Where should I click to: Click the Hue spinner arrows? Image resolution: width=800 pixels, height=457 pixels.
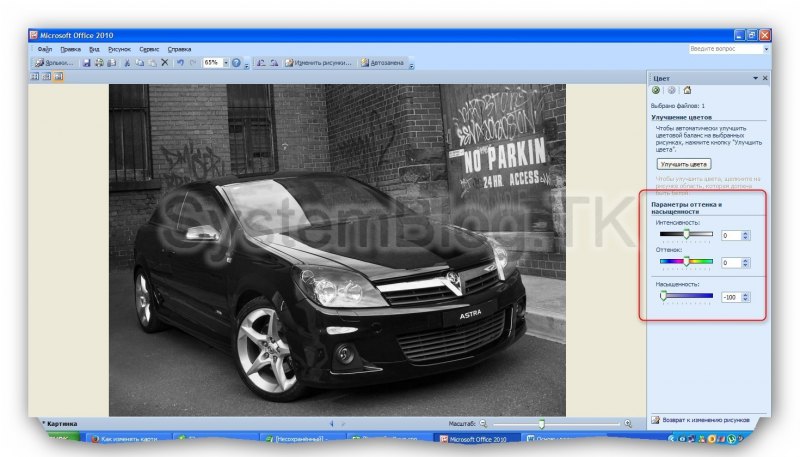[x=746, y=263]
